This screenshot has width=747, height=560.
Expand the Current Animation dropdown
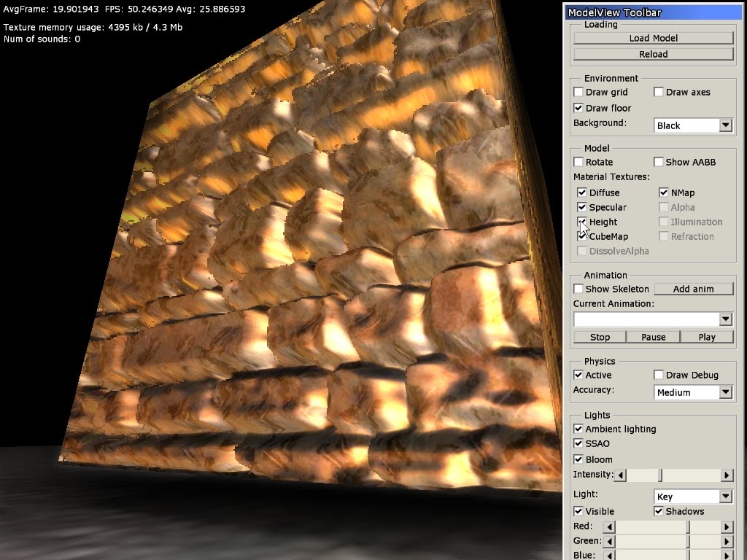tap(725, 319)
